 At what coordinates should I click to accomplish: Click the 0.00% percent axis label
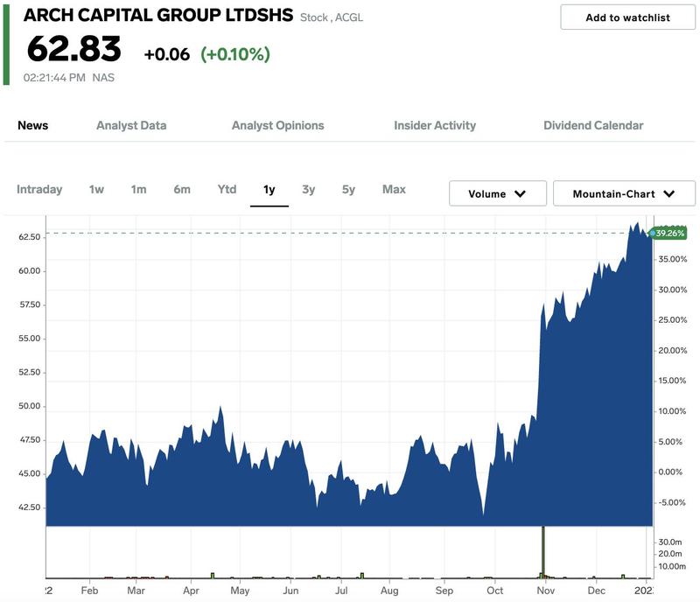[x=670, y=472]
